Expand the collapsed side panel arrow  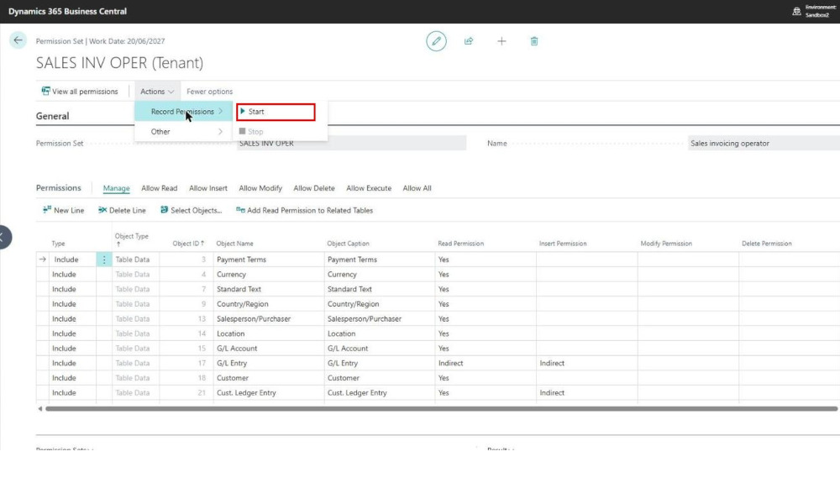pyautogui.click(x=4, y=237)
